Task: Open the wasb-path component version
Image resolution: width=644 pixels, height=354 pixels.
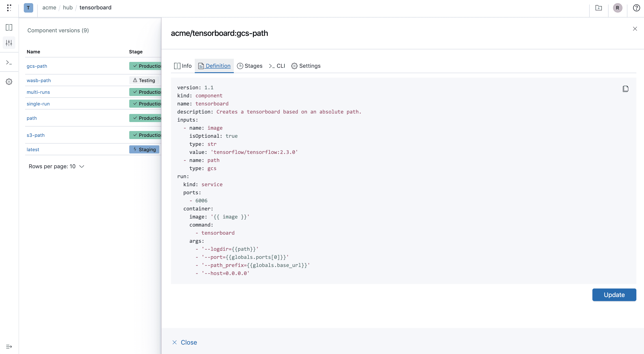Action: tap(39, 80)
